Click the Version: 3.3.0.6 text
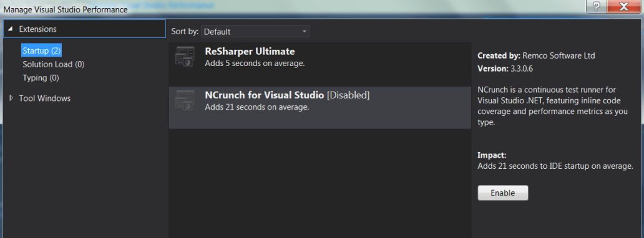The image size is (644, 238). tap(505, 69)
